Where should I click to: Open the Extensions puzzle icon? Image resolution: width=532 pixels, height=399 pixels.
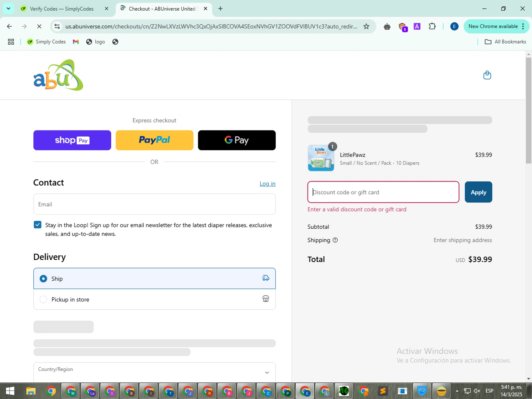point(432,26)
